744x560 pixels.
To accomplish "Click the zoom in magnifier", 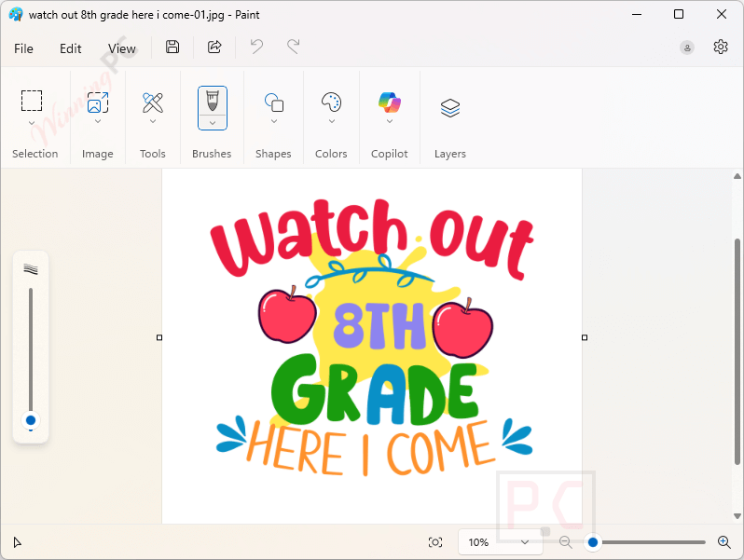I will click(724, 542).
